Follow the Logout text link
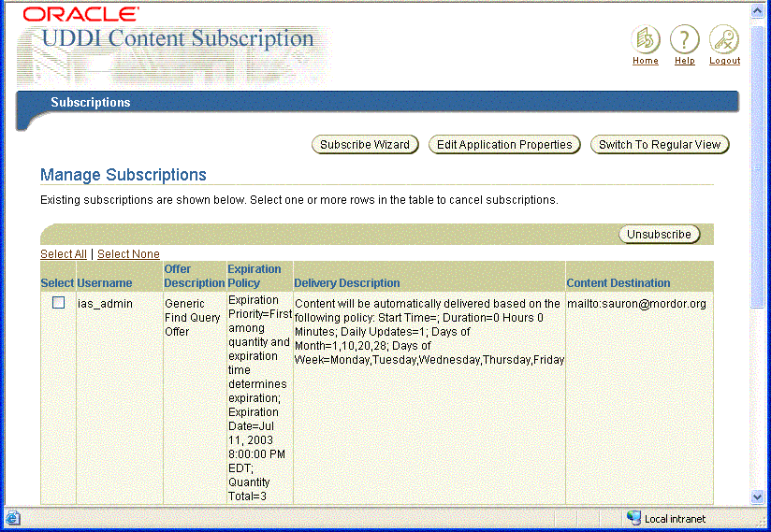 724,61
